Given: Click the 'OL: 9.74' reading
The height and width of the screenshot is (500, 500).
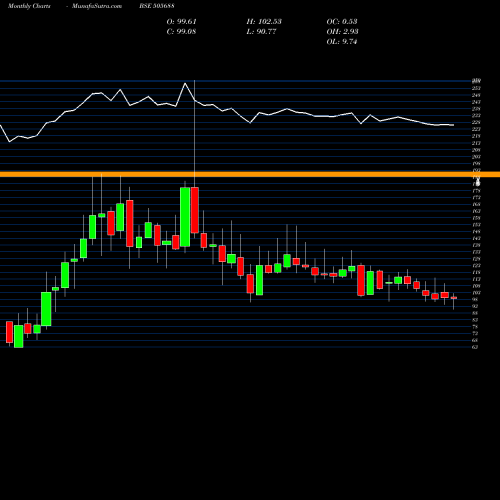Looking at the screenshot, I should (x=342, y=41).
